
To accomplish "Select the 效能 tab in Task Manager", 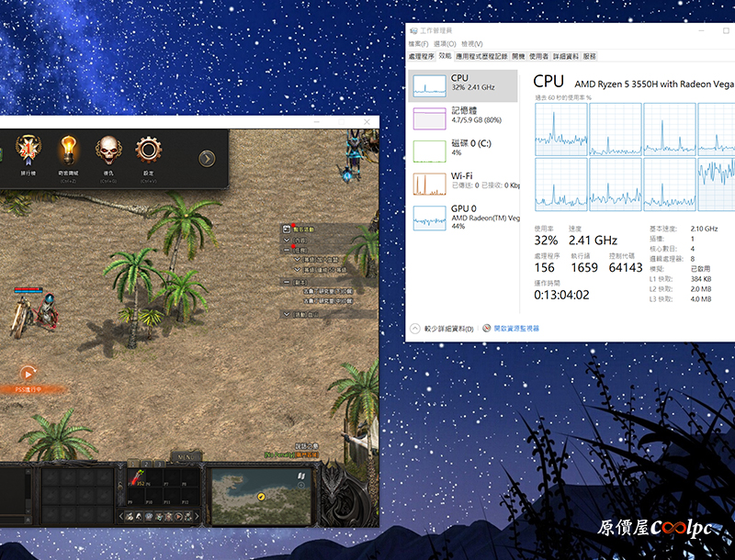I will tap(445, 56).
